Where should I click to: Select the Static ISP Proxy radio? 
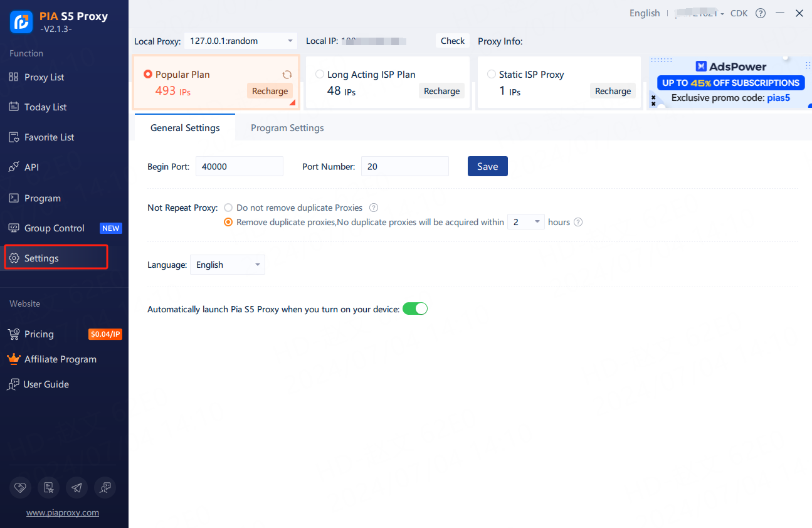(x=492, y=74)
